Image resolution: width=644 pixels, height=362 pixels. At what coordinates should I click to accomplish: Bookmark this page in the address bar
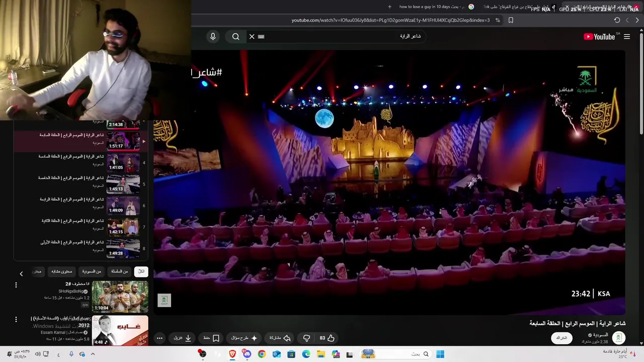[511, 20]
